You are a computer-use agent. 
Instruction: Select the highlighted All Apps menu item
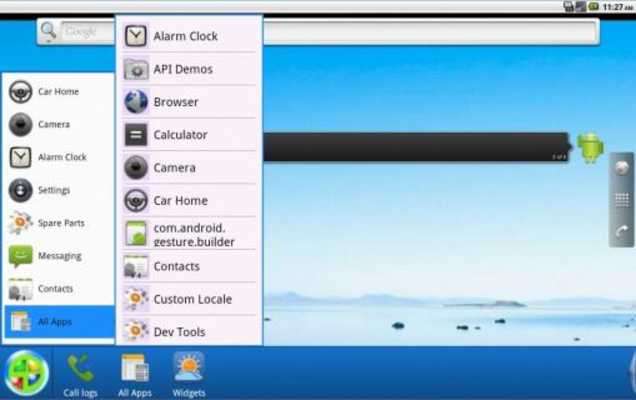click(59, 322)
